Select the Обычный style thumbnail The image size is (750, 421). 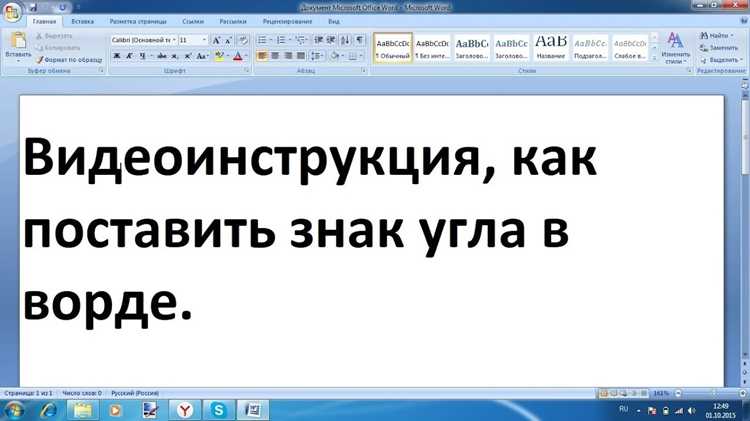pos(393,48)
